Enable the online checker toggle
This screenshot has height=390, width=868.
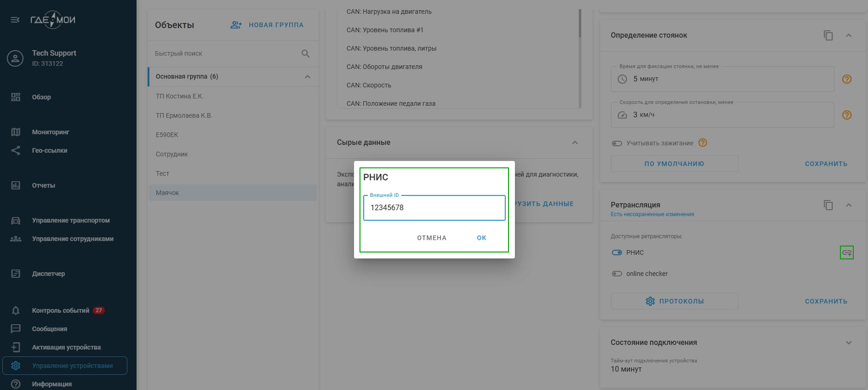coord(617,274)
